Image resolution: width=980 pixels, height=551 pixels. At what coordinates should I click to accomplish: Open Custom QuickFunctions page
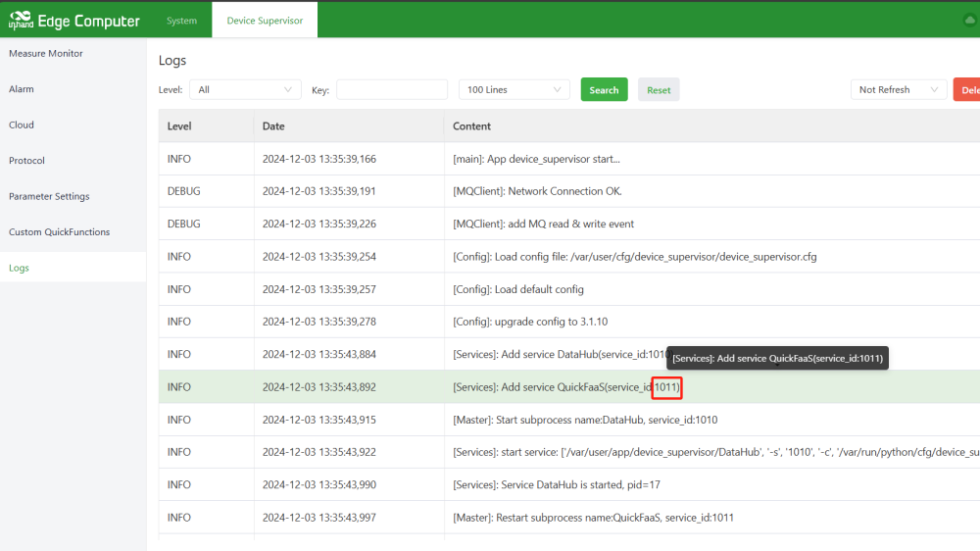60,232
